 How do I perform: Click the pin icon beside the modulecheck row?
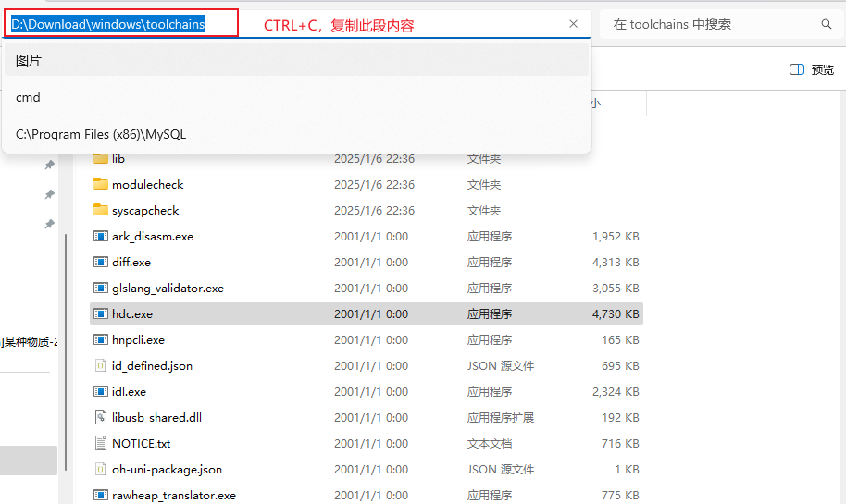coord(50,194)
